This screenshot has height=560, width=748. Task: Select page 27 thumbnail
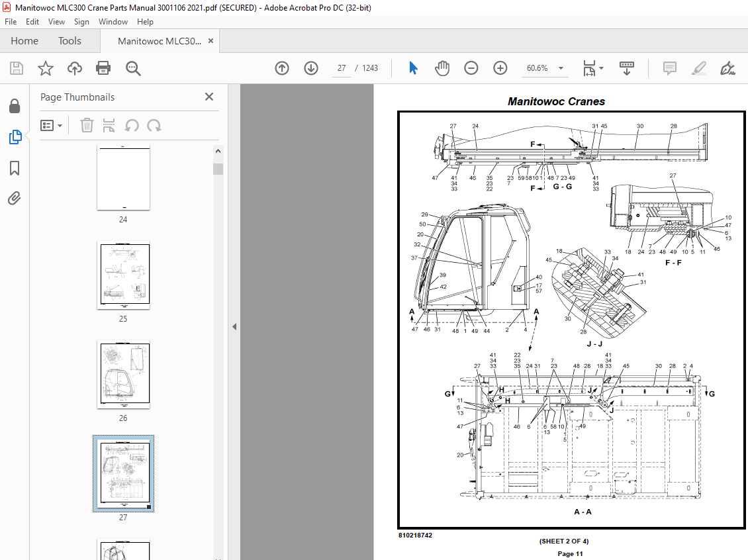click(x=123, y=473)
